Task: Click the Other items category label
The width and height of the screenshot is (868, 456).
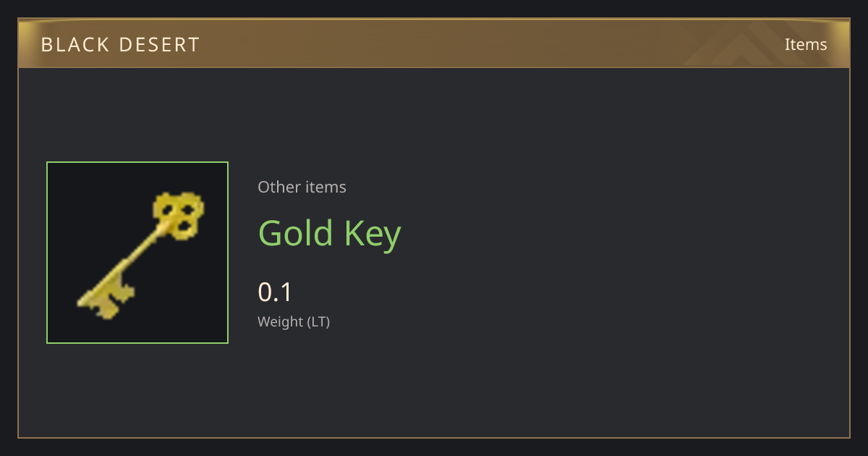Action: pos(302,187)
